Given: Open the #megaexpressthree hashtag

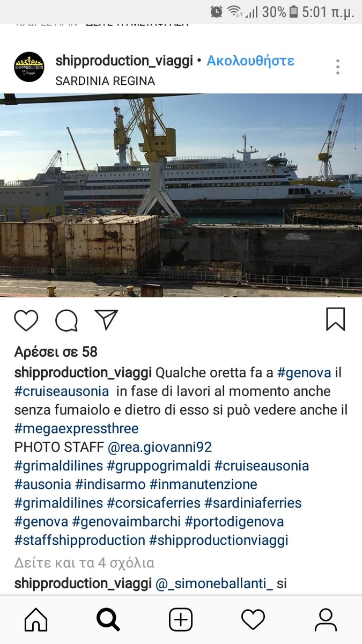Looking at the screenshot, I should (x=76, y=429).
